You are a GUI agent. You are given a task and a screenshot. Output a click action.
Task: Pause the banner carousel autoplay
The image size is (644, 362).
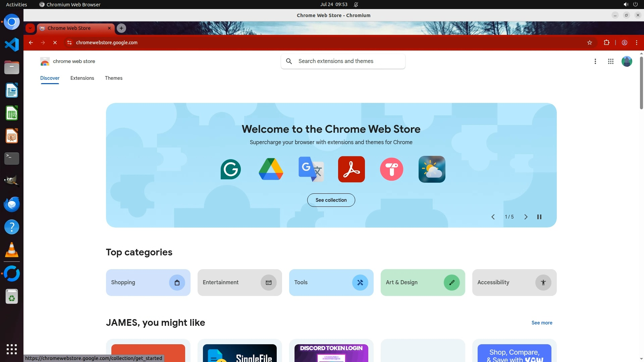(x=539, y=217)
